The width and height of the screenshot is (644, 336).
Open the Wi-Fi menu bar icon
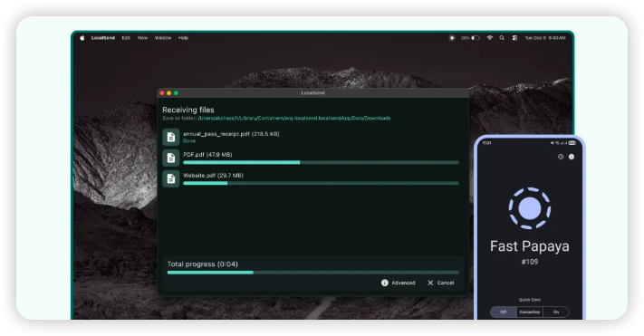coord(490,38)
